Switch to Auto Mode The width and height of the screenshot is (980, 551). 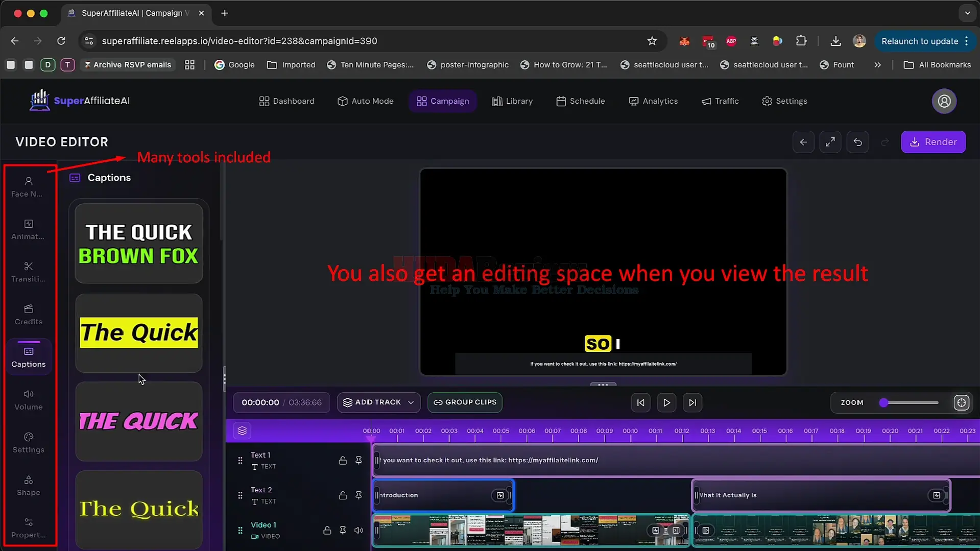tap(365, 101)
